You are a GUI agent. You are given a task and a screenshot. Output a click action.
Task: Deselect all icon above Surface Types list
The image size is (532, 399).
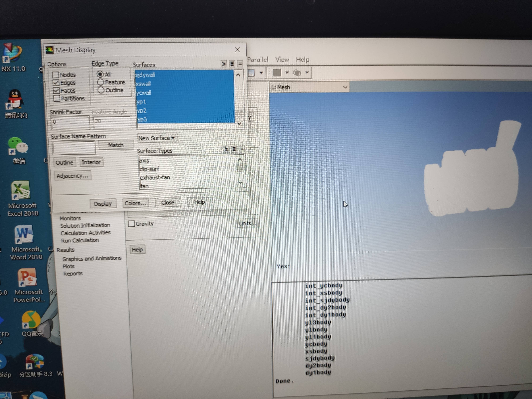click(242, 149)
